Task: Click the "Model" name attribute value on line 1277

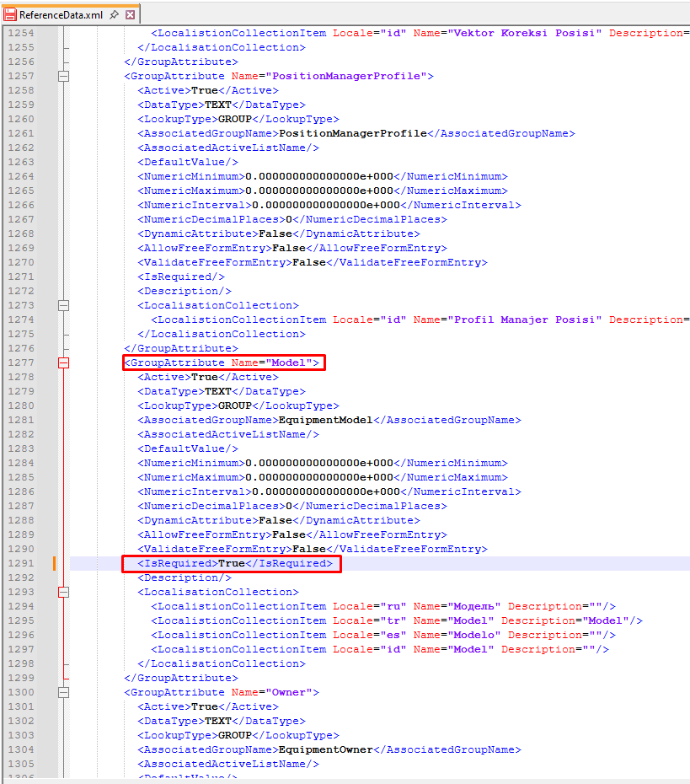Action: pyautogui.click(x=289, y=362)
